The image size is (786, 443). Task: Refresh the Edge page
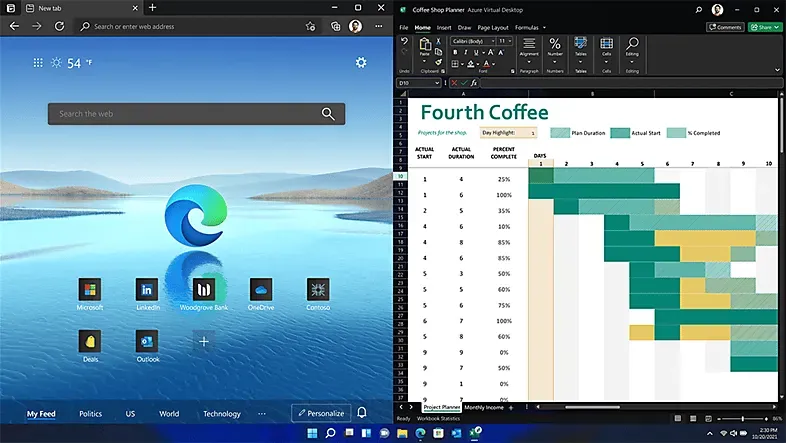point(59,26)
